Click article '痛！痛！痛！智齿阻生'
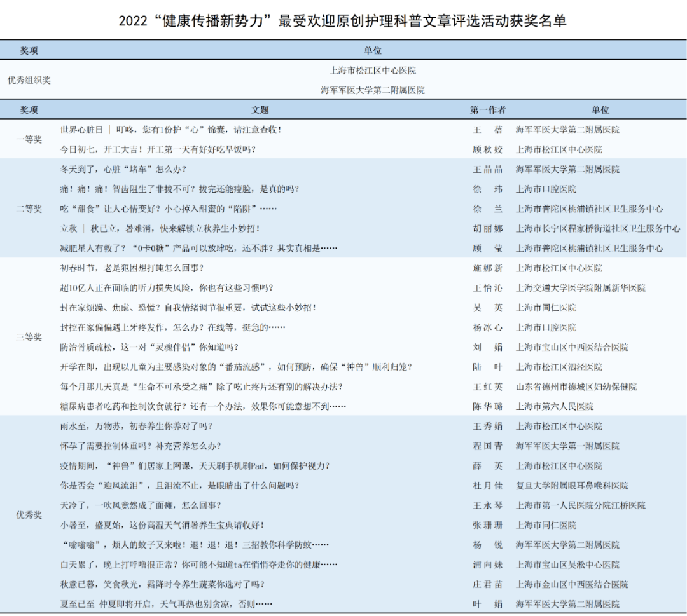687x616 pixels. pos(179,189)
